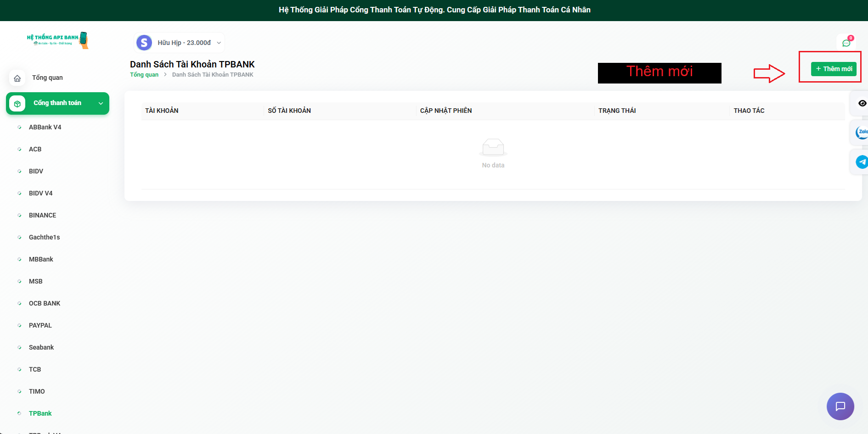Open the PAYPAL sidebar item
Viewport: 868px width, 434px height.
click(x=40, y=325)
